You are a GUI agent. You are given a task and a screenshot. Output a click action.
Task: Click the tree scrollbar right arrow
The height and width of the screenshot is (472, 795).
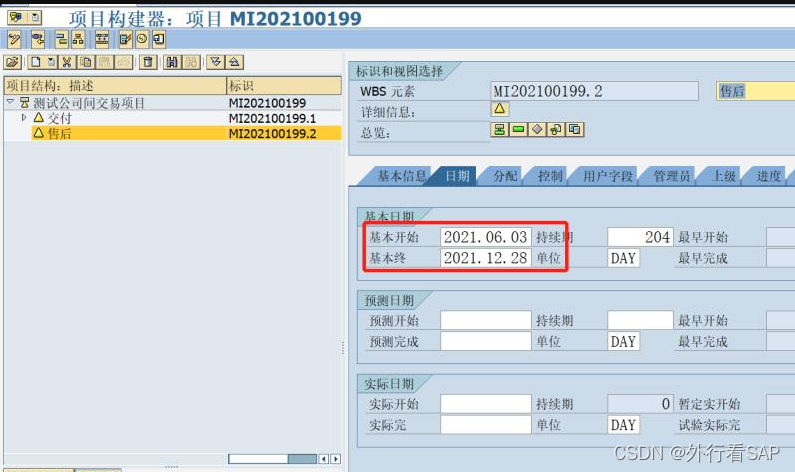(x=336, y=459)
